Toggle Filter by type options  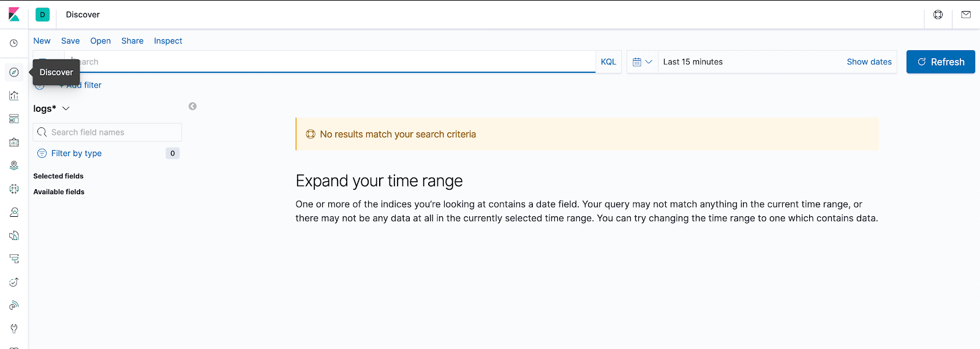pyautogui.click(x=77, y=153)
